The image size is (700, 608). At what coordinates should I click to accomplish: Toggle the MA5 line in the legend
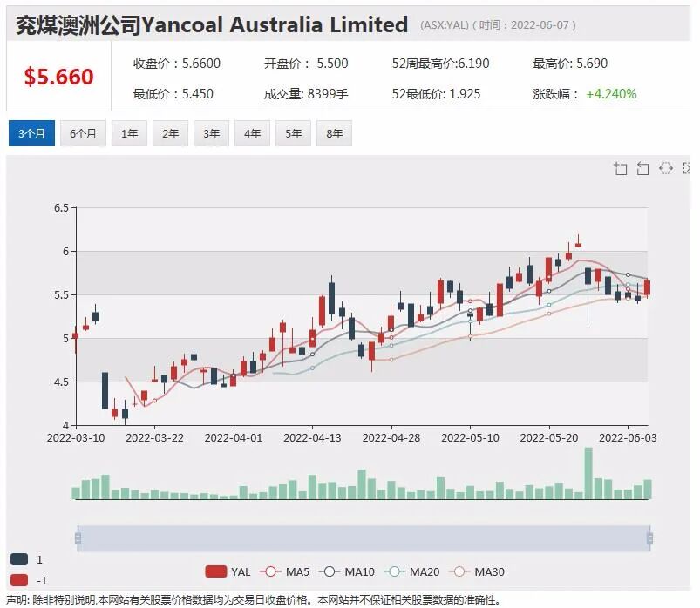[x=285, y=571]
